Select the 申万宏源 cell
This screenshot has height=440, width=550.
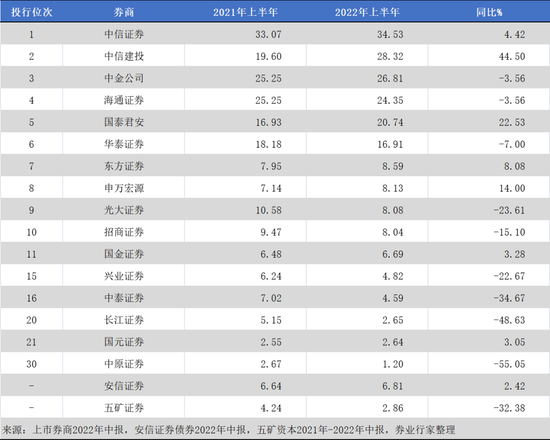[x=124, y=188]
